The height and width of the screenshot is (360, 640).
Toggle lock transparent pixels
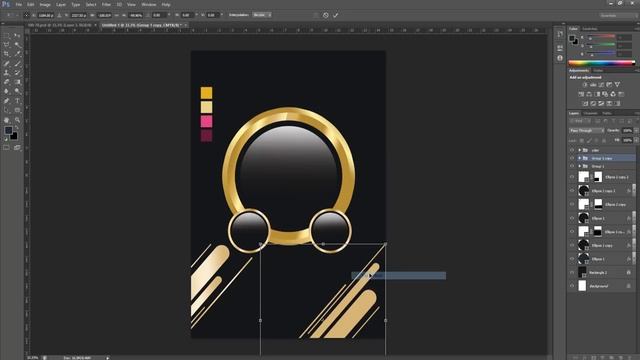tap(582, 140)
